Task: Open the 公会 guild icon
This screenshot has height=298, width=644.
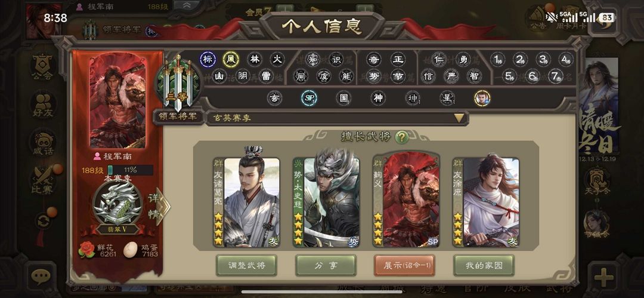Action: pyautogui.click(x=43, y=68)
